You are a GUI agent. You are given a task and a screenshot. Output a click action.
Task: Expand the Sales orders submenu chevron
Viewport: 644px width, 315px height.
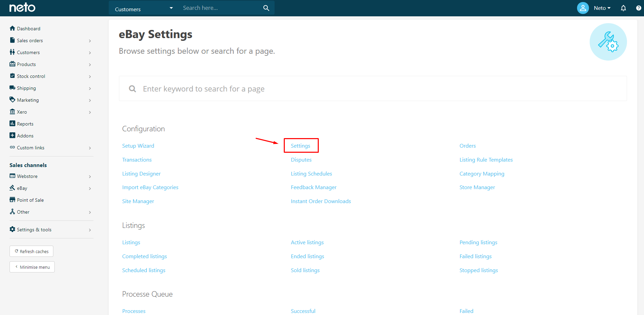click(90, 41)
